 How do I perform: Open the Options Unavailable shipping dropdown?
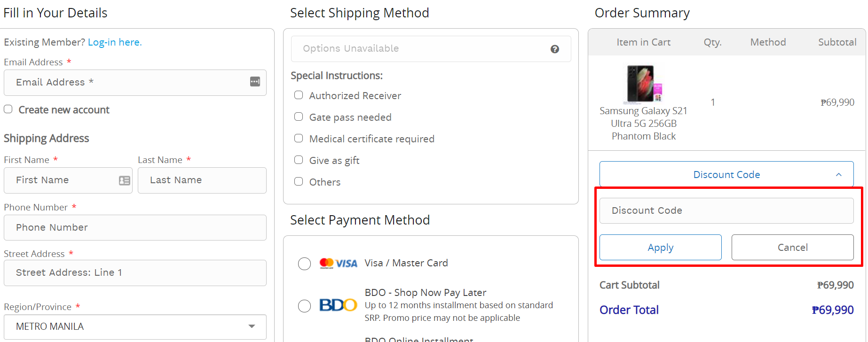pyautogui.click(x=431, y=49)
